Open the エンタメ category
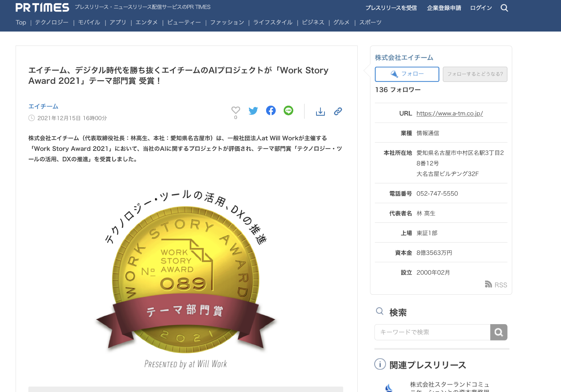 (x=147, y=22)
